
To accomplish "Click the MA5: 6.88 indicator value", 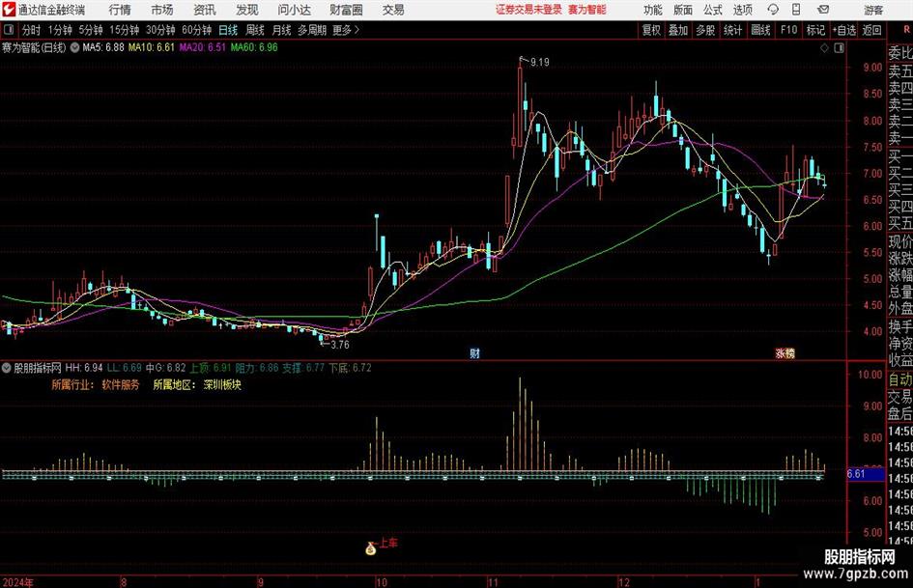I will point(103,47).
